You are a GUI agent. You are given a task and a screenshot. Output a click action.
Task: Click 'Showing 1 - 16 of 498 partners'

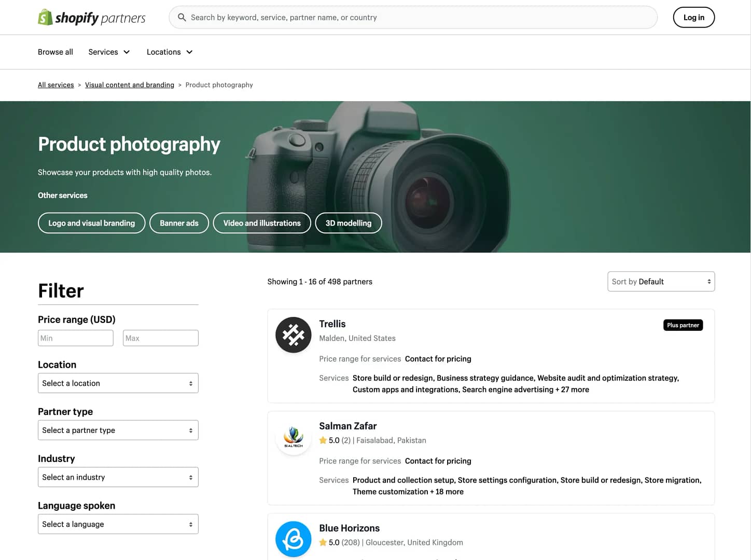320,282
